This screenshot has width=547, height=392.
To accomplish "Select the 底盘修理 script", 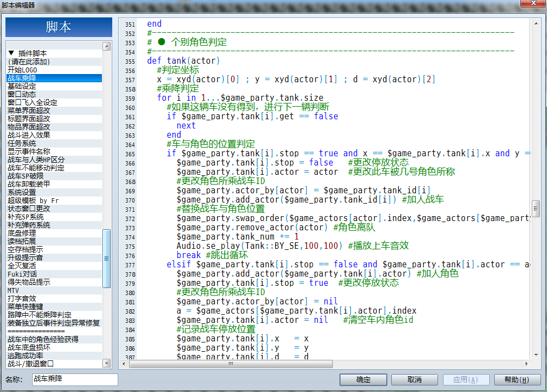I will pyautogui.click(x=54, y=233).
